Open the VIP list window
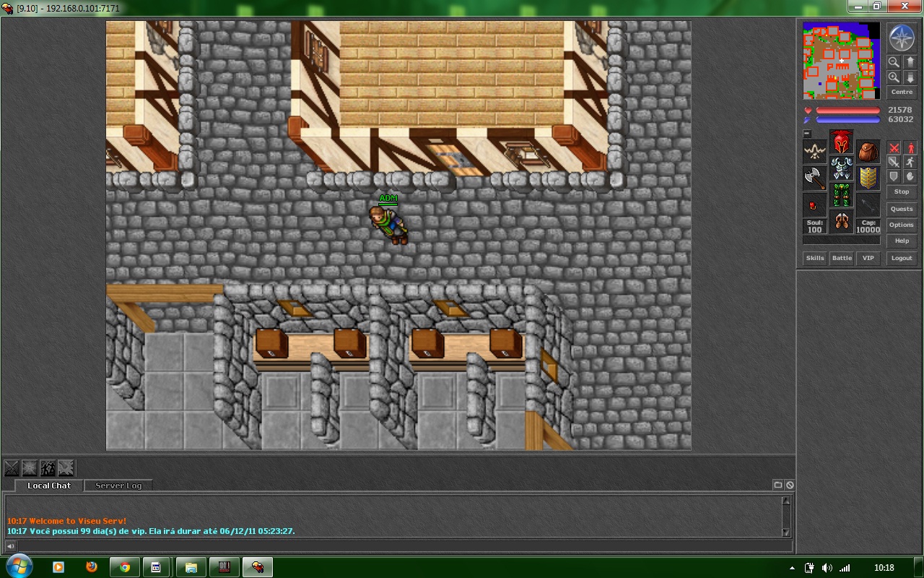Viewport: 924px width, 578px height. coord(868,258)
